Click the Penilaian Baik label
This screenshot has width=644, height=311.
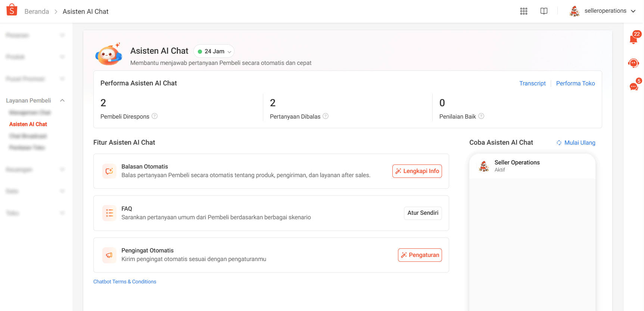tap(458, 117)
